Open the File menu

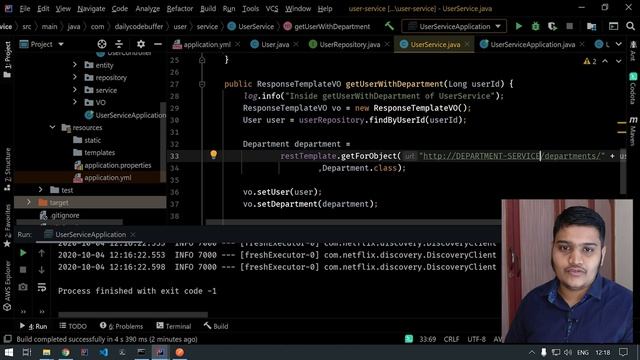tap(24, 9)
